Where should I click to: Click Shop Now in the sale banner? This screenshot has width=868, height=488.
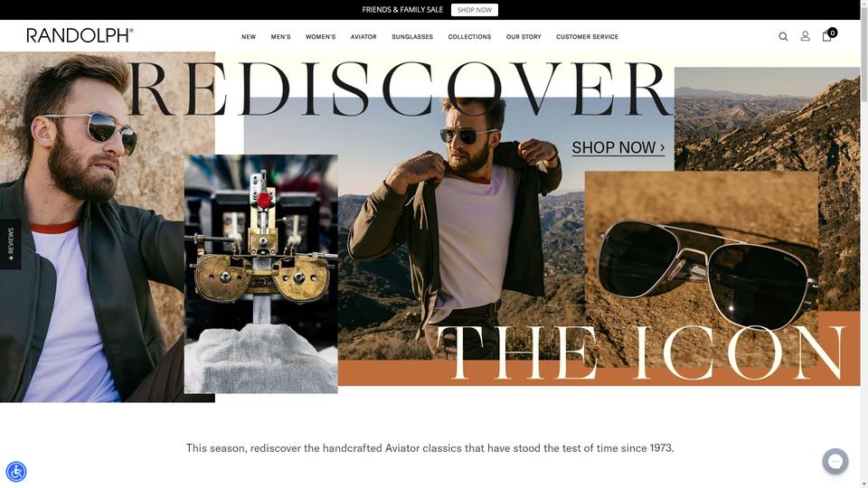coord(475,10)
